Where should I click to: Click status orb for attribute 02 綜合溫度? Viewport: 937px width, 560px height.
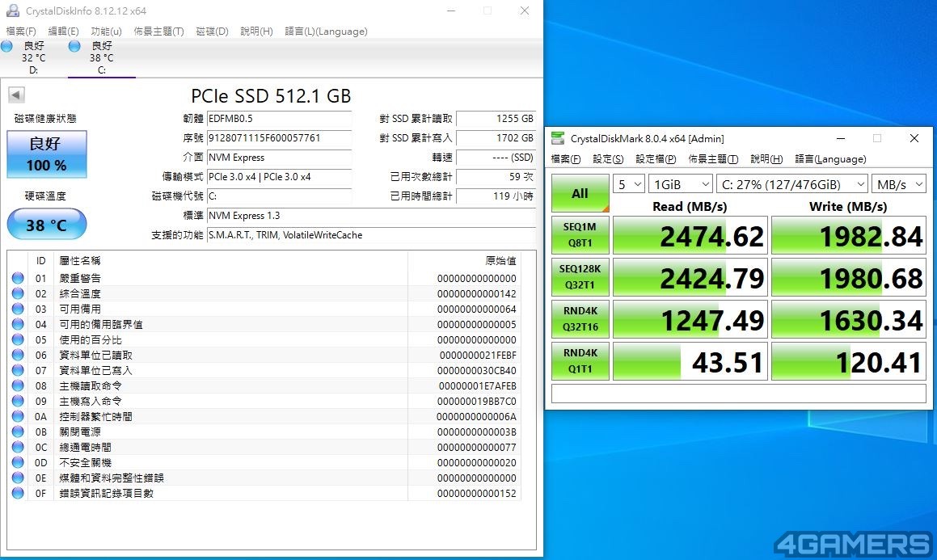click(x=18, y=293)
